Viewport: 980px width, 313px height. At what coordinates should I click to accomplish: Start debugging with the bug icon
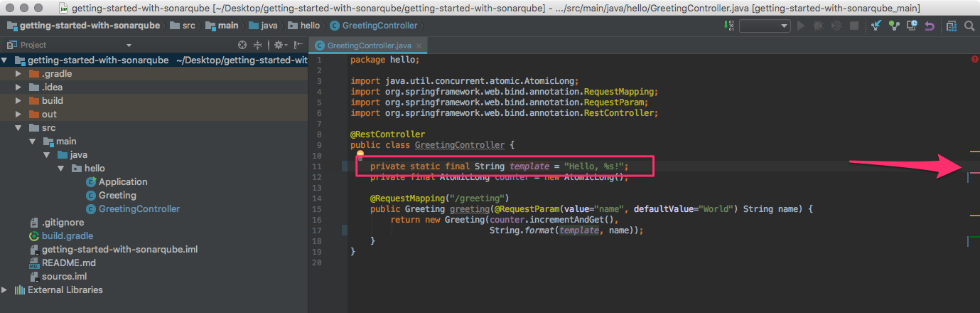[x=818, y=26]
